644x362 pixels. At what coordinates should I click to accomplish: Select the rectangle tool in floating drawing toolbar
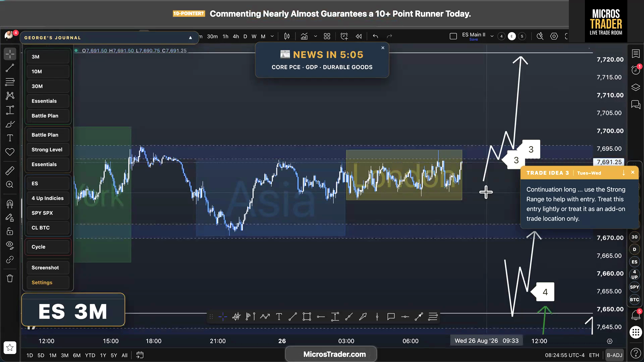[307, 317]
